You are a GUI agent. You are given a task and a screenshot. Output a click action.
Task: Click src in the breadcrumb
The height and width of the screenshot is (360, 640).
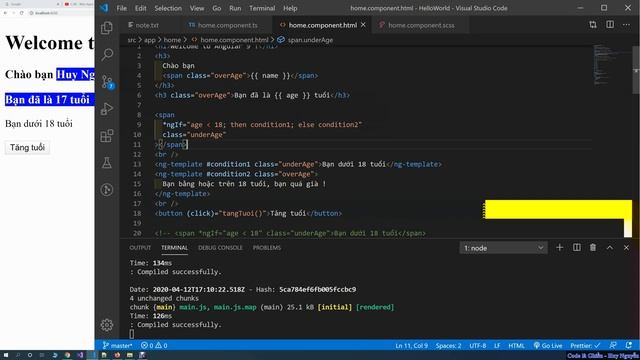pyautogui.click(x=131, y=40)
